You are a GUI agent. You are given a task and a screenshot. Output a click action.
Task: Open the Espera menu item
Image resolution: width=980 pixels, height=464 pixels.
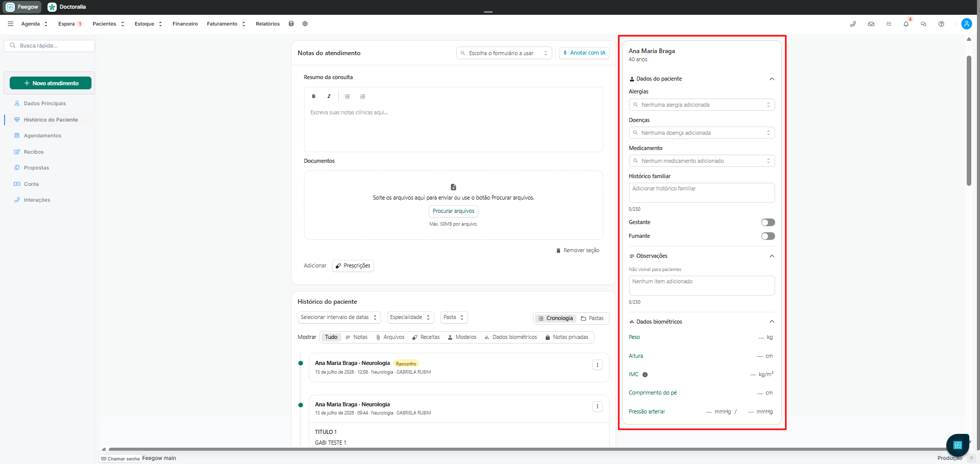pos(70,24)
